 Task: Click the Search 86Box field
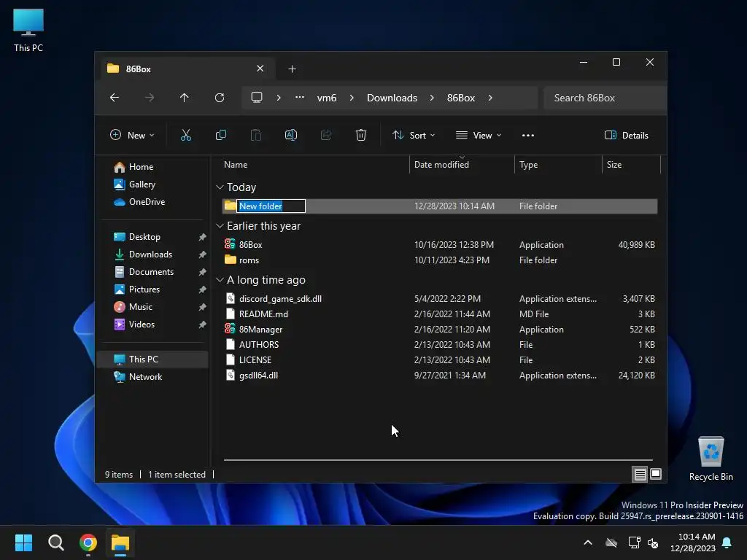pyautogui.click(x=605, y=98)
